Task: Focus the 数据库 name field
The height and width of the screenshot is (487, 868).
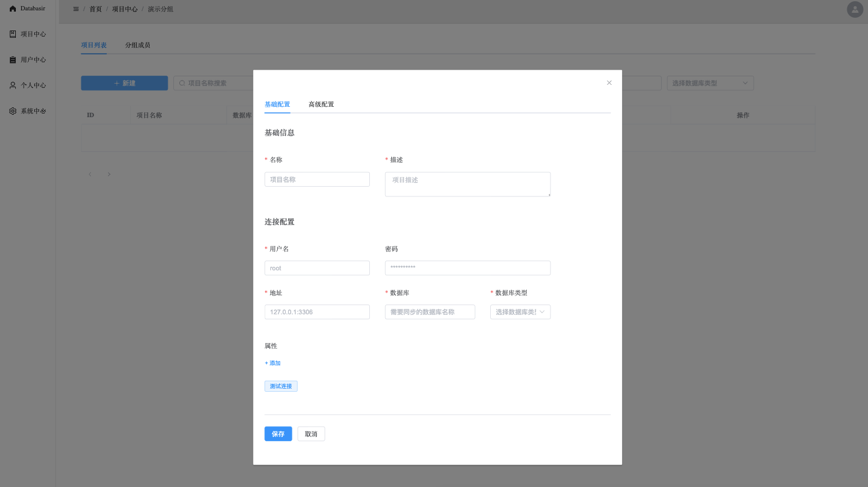Action: coord(430,312)
